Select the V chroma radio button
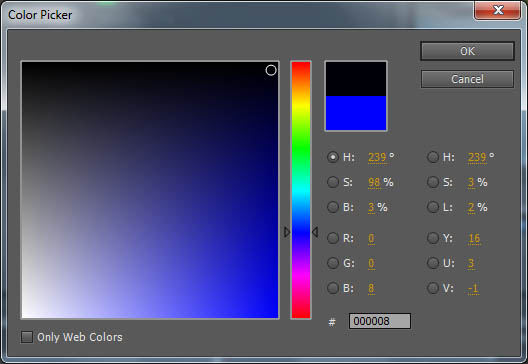This screenshot has width=528, height=364. click(433, 288)
